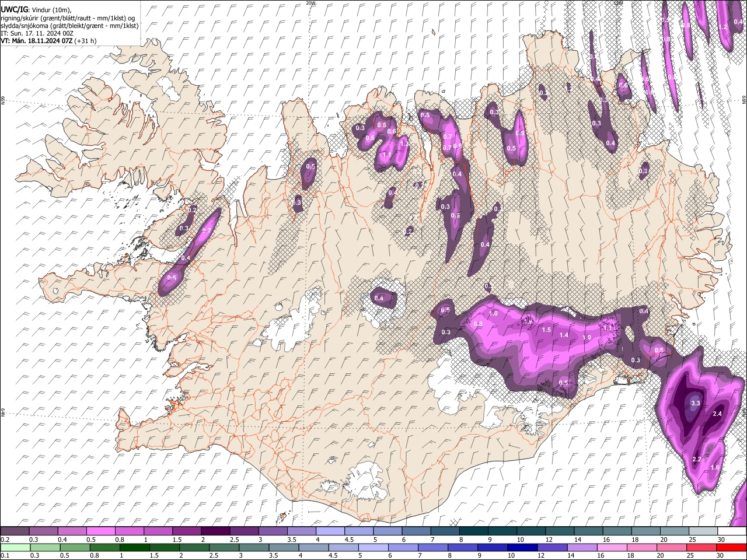
Task: Click the '0.3' label in top legend row
Action: click(x=34, y=540)
